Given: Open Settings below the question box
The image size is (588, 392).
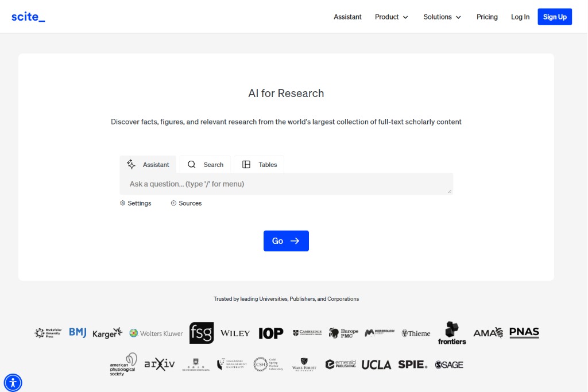Looking at the screenshot, I should 136,203.
